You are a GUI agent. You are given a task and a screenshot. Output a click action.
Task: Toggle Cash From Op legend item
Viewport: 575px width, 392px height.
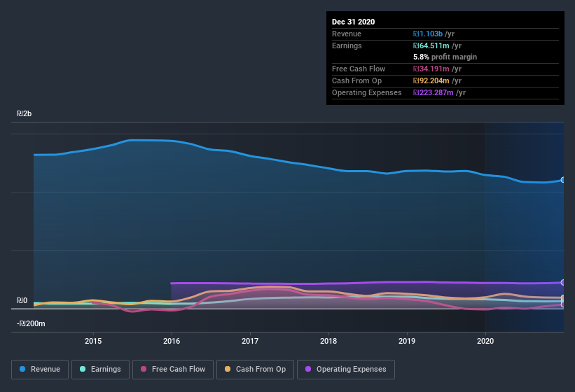pos(255,369)
